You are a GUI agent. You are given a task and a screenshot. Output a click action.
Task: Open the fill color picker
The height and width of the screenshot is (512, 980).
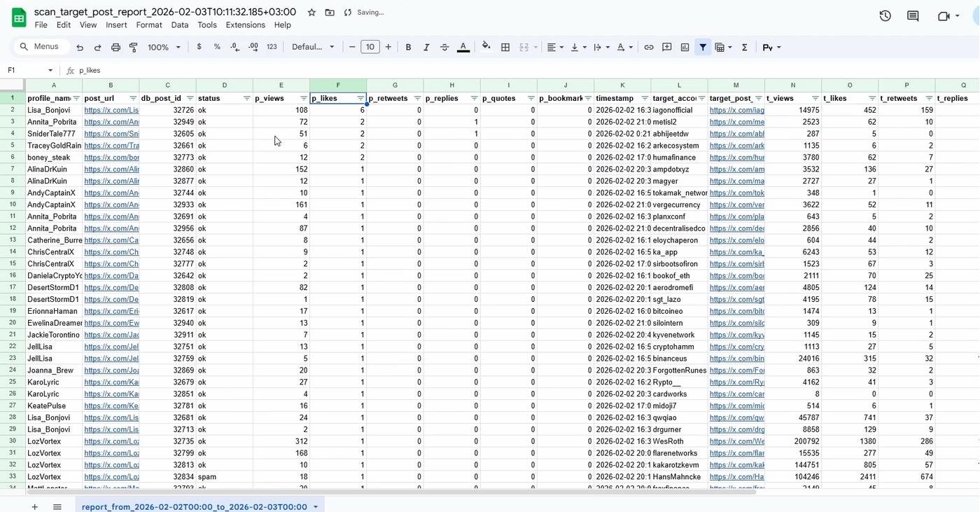pos(486,47)
